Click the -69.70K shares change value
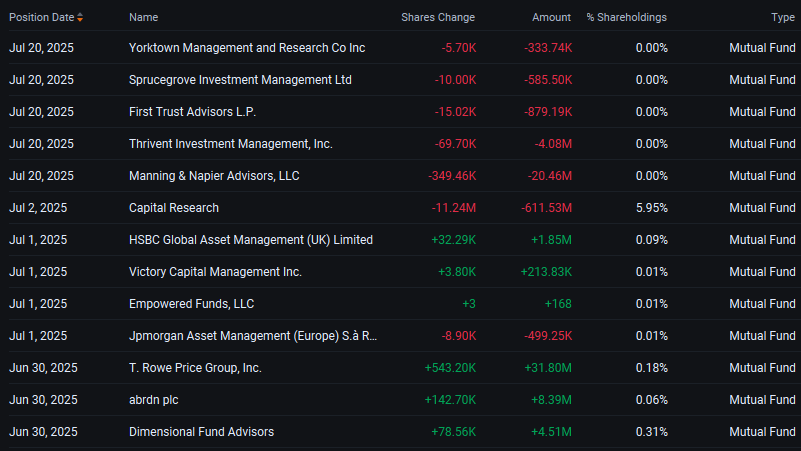 pyautogui.click(x=455, y=144)
